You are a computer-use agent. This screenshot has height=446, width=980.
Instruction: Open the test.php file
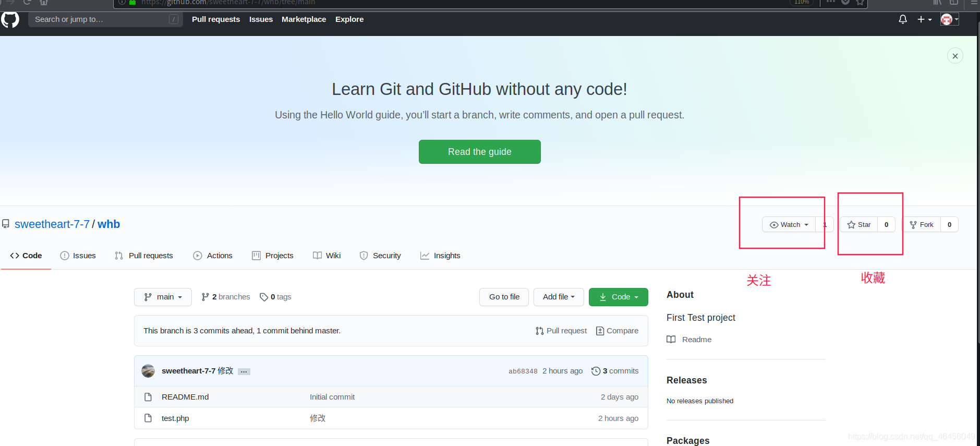pyautogui.click(x=175, y=418)
